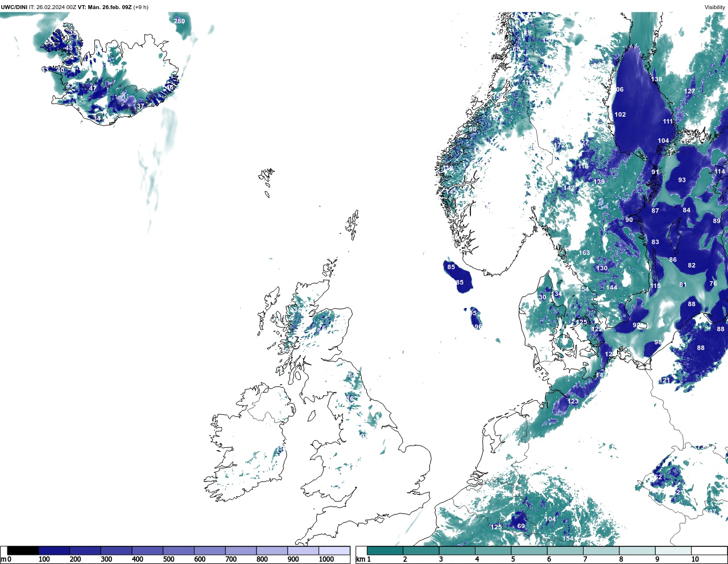Click the '115' visibility value

656,286
